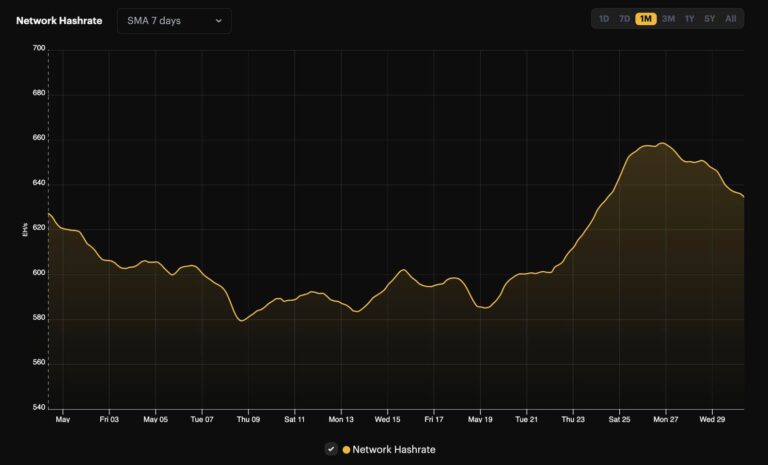Click the Network Hashrate chart title
Screen dimensions: 768x465
click(x=59, y=21)
